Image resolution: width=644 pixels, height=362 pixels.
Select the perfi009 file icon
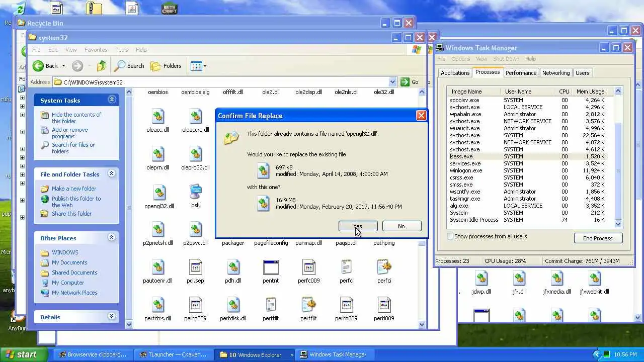[384, 305]
